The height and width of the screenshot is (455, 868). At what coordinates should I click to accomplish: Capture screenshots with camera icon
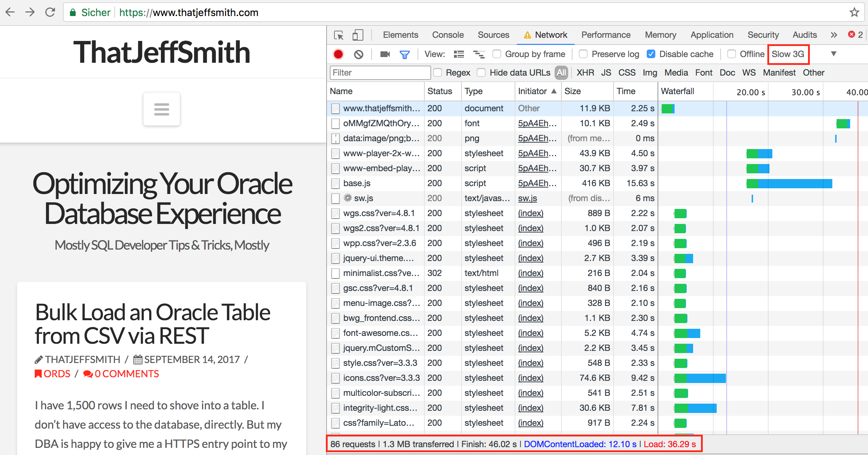point(385,54)
